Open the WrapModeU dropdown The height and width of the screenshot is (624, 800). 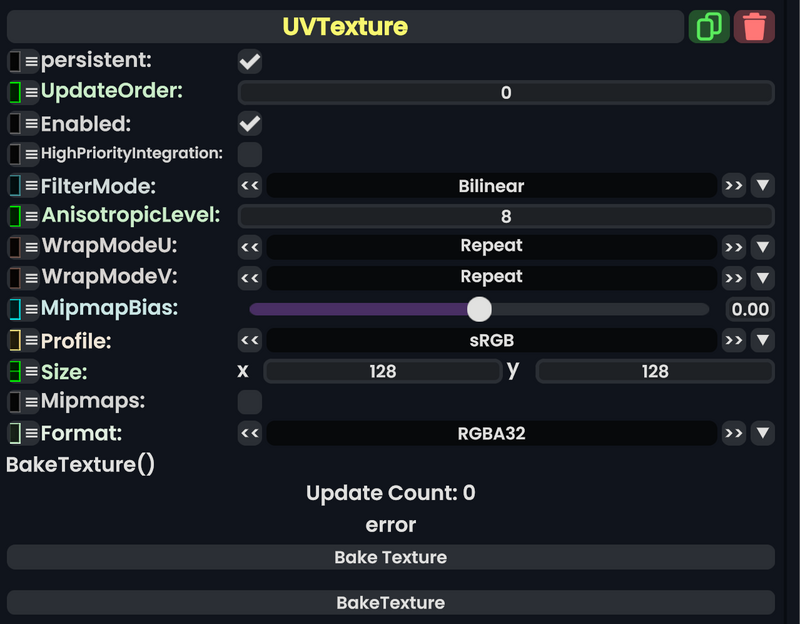pyautogui.click(x=762, y=246)
